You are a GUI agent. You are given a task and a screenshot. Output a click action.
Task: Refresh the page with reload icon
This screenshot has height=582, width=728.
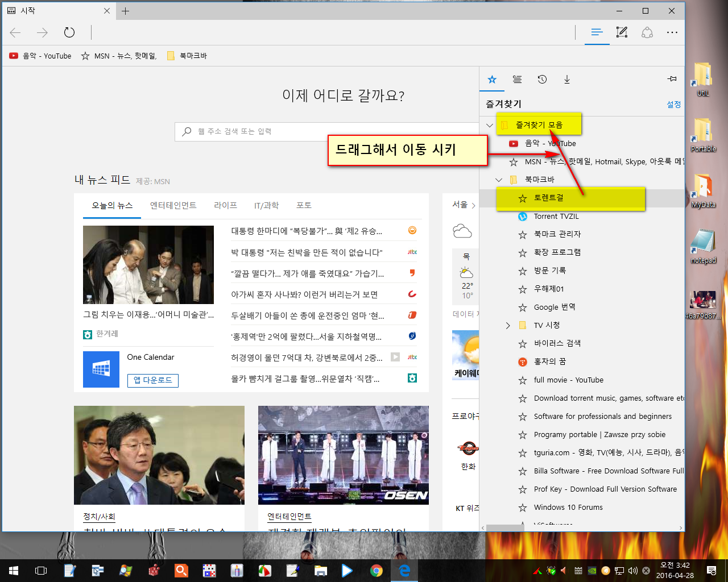pos(69,32)
